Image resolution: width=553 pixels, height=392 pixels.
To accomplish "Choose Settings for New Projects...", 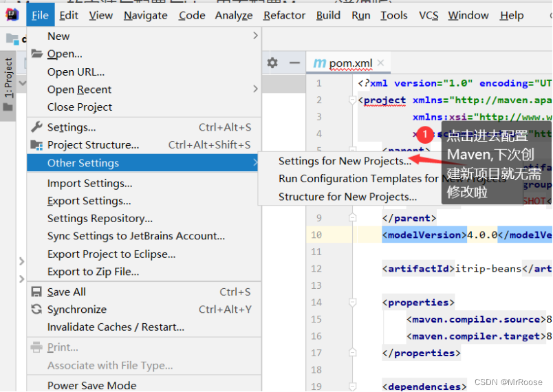I will [345, 161].
